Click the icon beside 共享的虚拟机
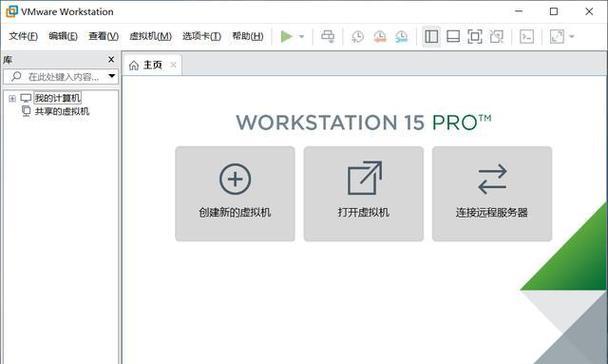 (26, 111)
